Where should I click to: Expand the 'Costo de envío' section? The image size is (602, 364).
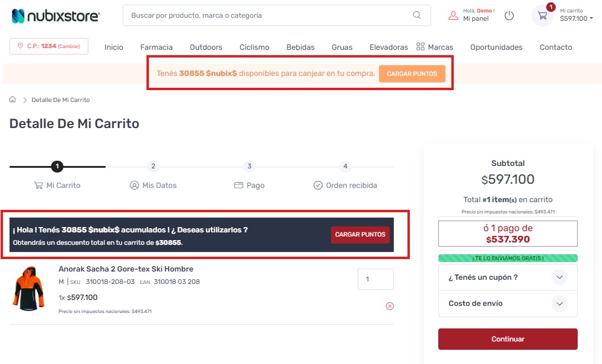click(559, 304)
